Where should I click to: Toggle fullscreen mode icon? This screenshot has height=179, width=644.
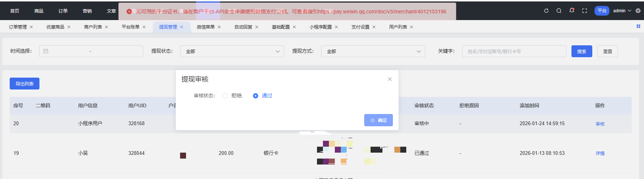pyautogui.click(x=584, y=11)
